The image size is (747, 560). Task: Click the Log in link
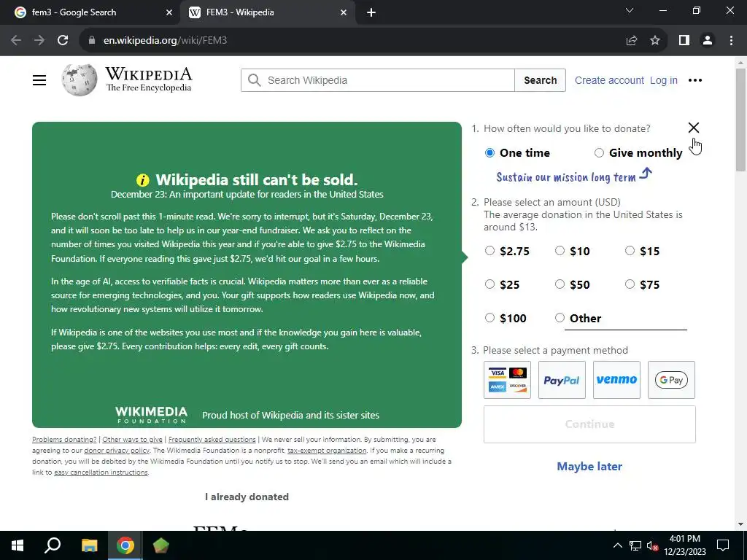[664, 80]
